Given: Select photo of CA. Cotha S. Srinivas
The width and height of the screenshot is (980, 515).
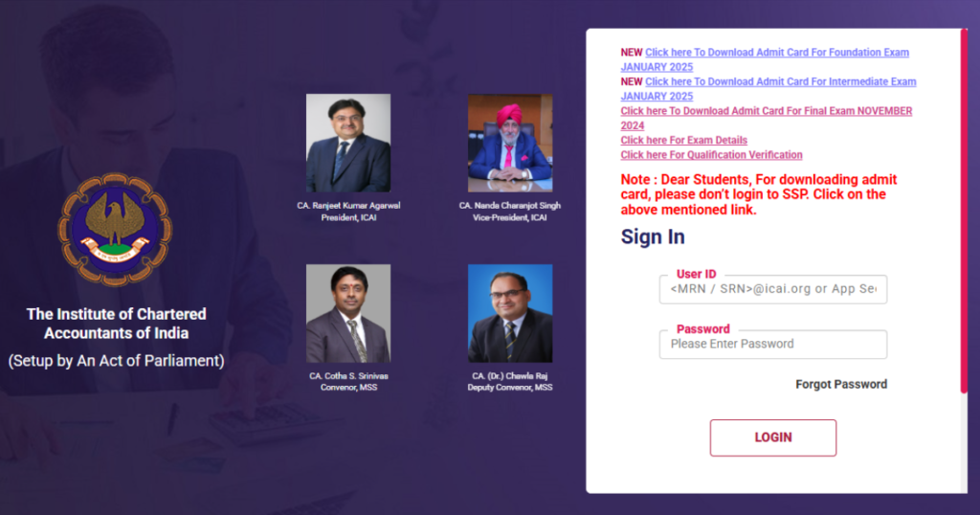Looking at the screenshot, I should click(348, 313).
